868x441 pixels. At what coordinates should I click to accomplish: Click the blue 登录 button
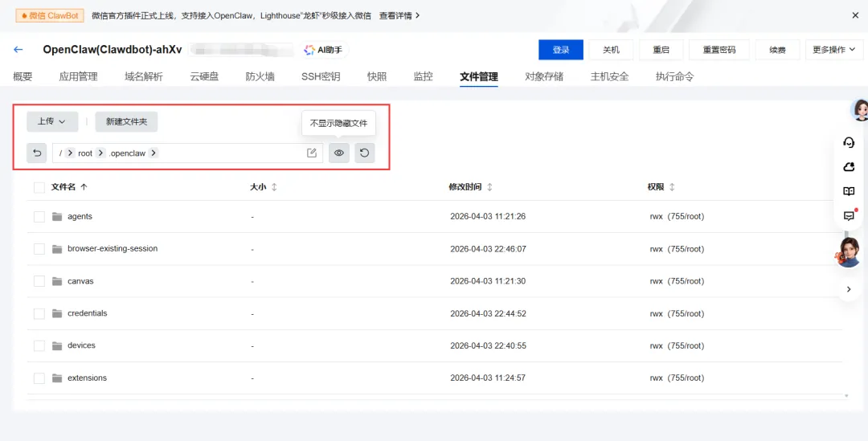coord(561,50)
